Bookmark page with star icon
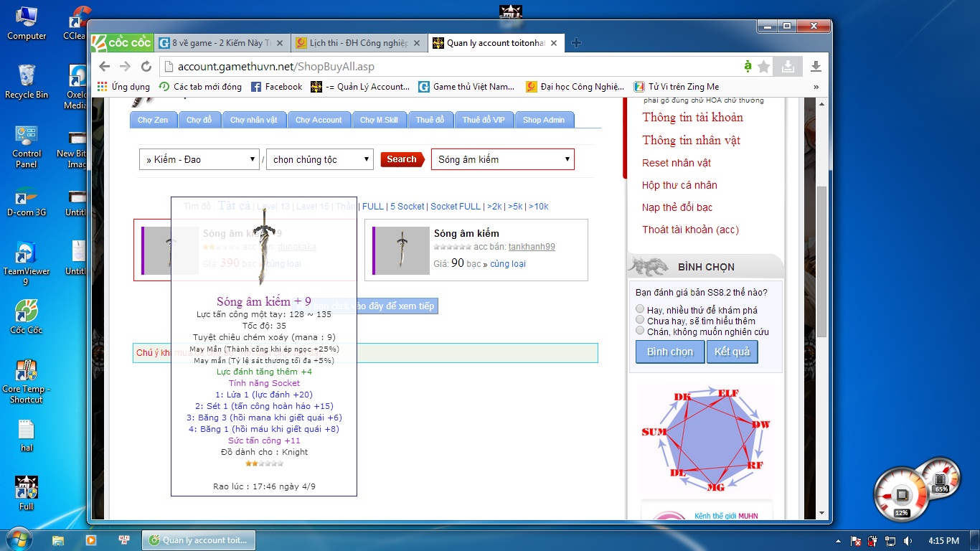Screen dimensions: 980x551 coord(764,67)
